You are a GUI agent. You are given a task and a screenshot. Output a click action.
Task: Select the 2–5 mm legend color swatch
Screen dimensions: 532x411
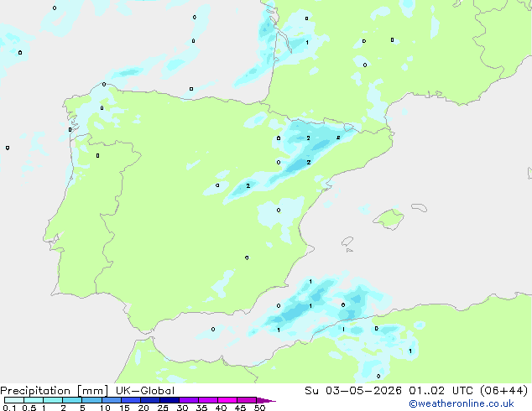coord(72,400)
